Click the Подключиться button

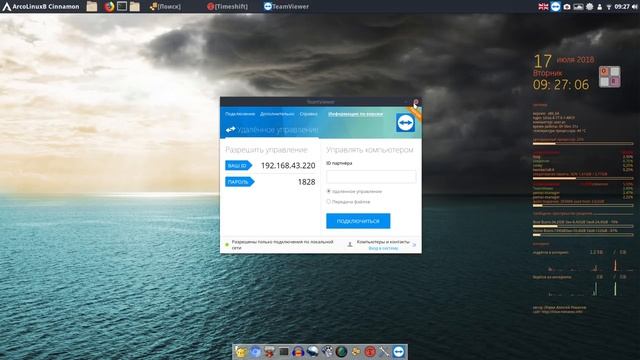click(x=358, y=221)
